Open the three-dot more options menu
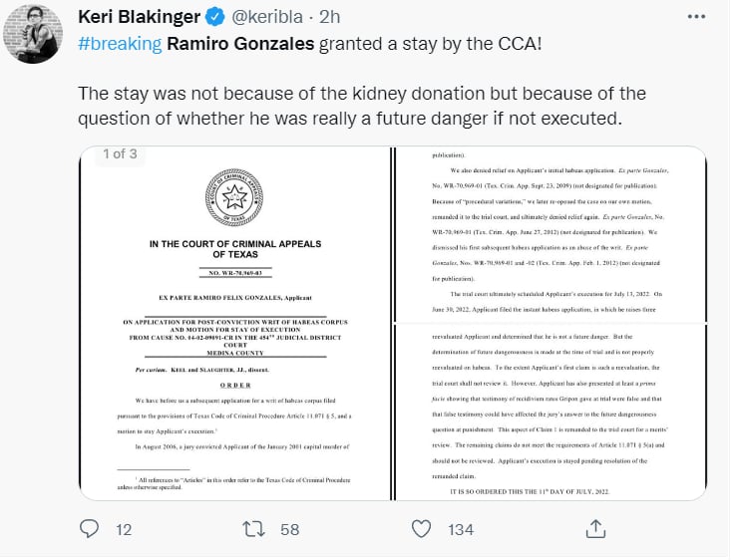This screenshot has height=560, width=738. pos(696,17)
